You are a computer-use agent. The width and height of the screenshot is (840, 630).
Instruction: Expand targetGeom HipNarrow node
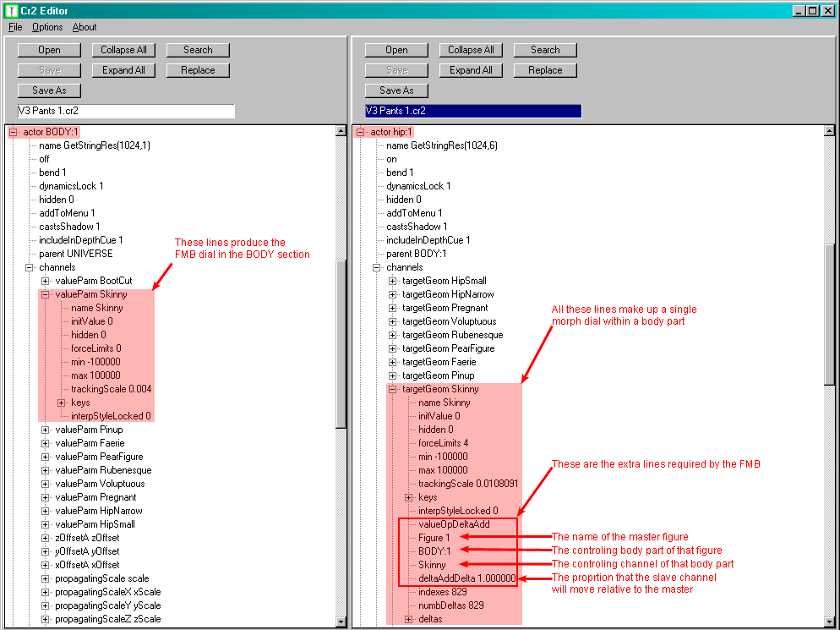click(392, 294)
